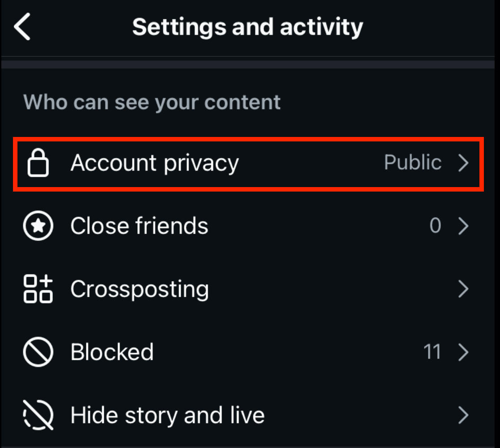
Task: Open Blocked accounts list
Action: 112,352
